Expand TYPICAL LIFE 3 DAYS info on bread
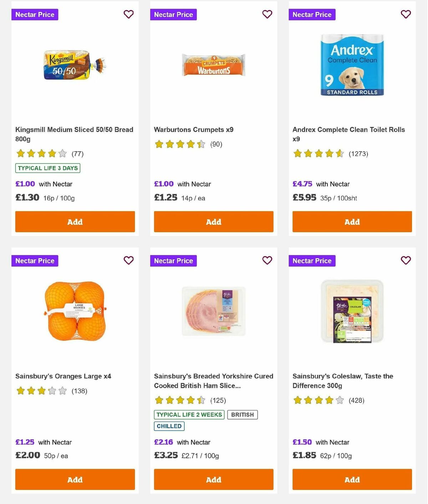The image size is (428, 504). (x=47, y=168)
